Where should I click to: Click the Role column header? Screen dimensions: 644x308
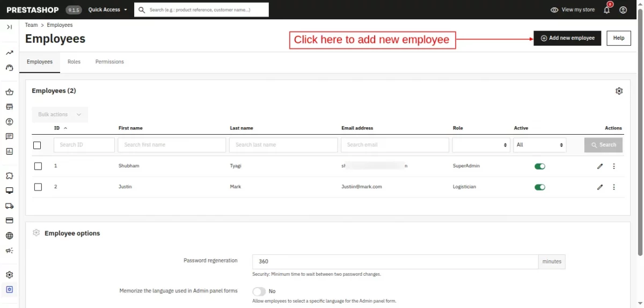tap(458, 128)
